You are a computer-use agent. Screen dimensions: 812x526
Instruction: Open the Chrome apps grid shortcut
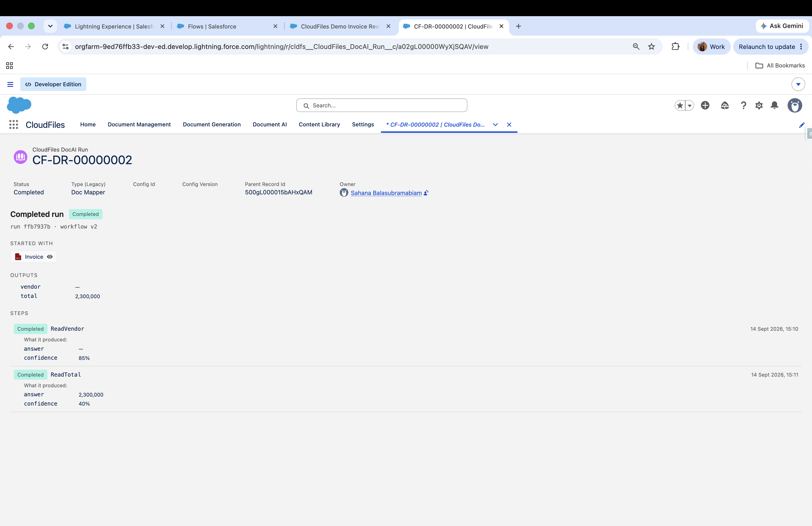pyautogui.click(x=9, y=66)
